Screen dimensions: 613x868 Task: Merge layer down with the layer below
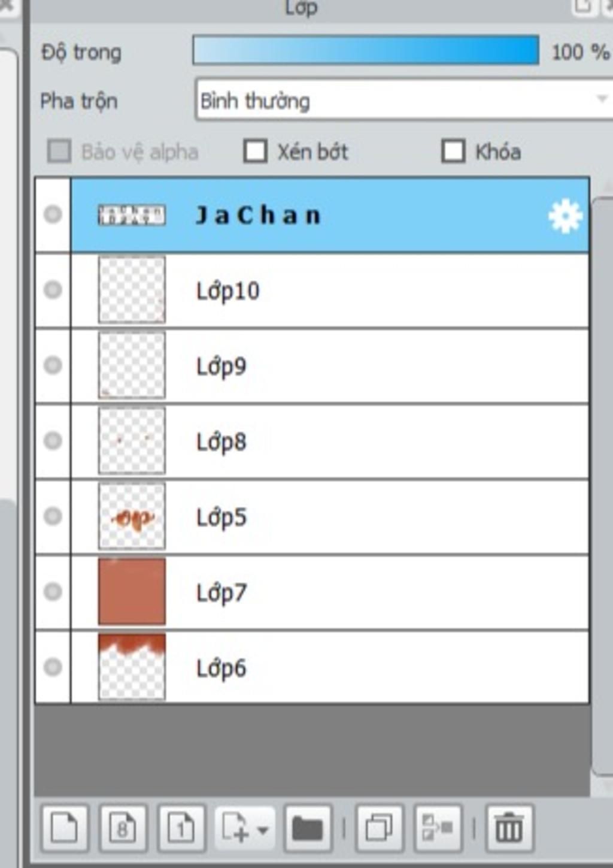(x=438, y=828)
